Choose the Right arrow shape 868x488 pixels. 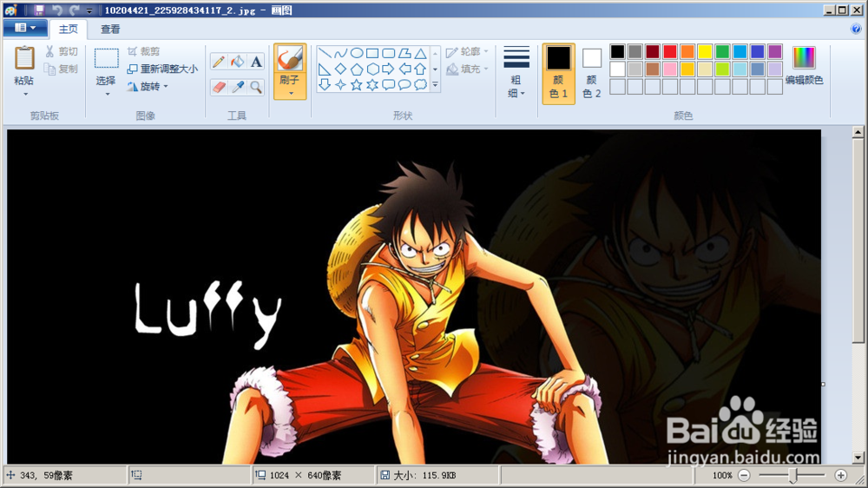click(389, 69)
